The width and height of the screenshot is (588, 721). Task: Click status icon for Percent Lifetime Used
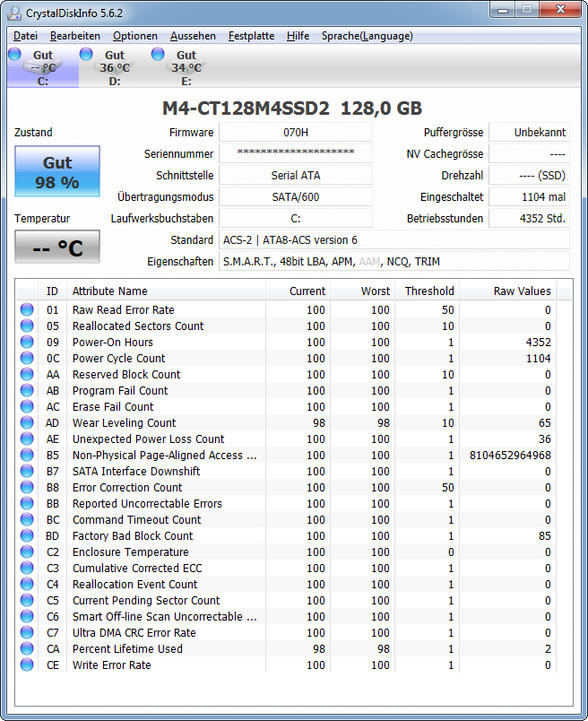click(27, 648)
